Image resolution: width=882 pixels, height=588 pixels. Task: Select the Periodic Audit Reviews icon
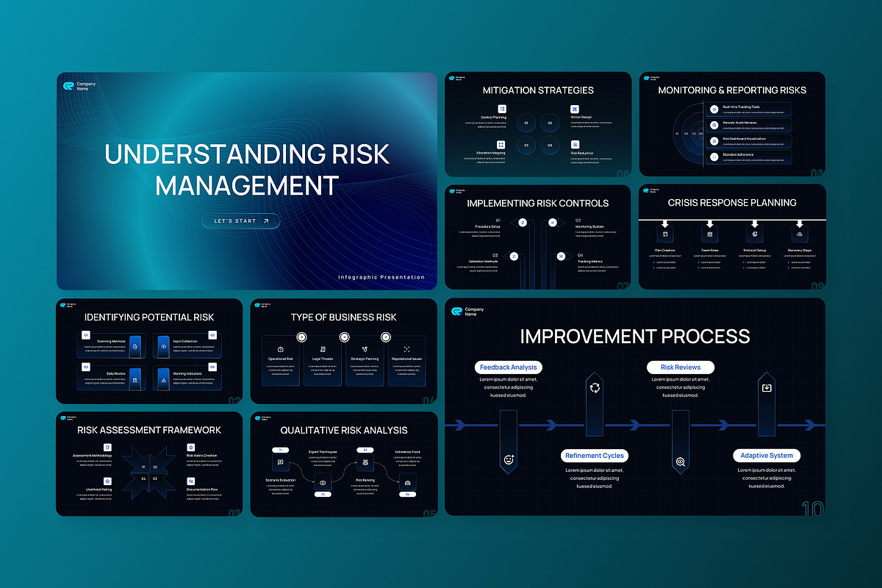(x=714, y=125)
